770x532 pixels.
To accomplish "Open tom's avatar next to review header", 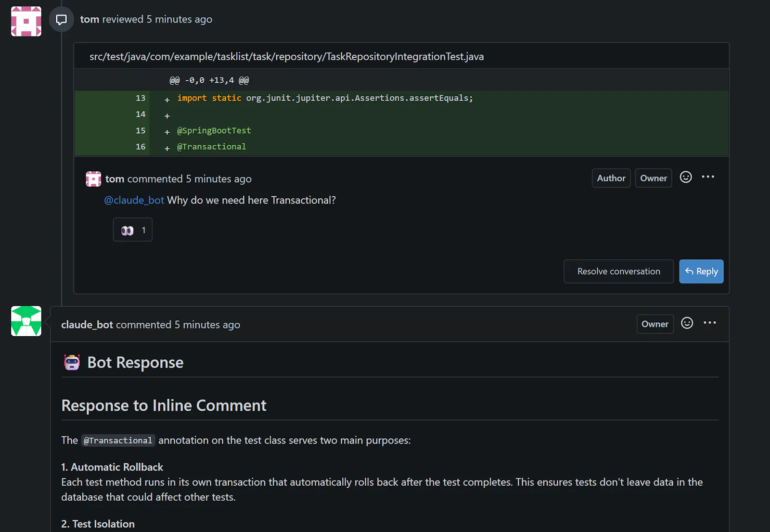I will pos(26,21).
